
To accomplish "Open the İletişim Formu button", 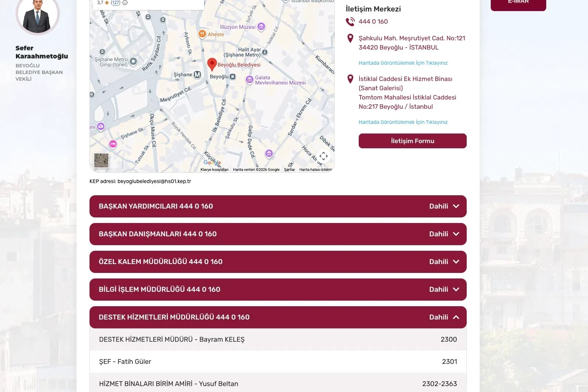I will tap(413, 141).
